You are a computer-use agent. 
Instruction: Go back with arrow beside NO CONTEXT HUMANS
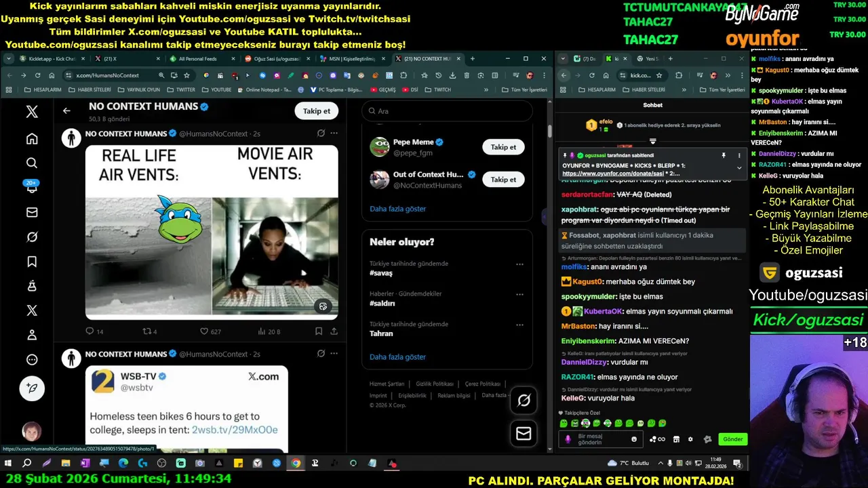[x=66, y=110]
